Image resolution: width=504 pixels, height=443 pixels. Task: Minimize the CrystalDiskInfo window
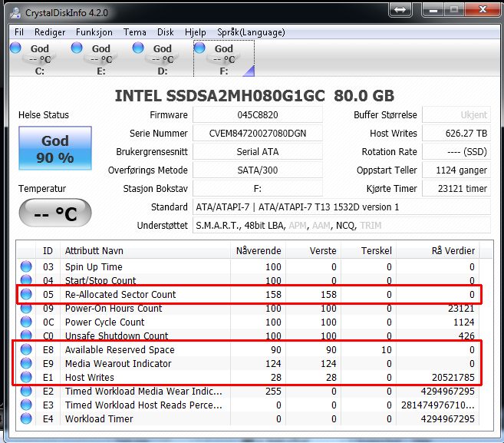point(433,10)
